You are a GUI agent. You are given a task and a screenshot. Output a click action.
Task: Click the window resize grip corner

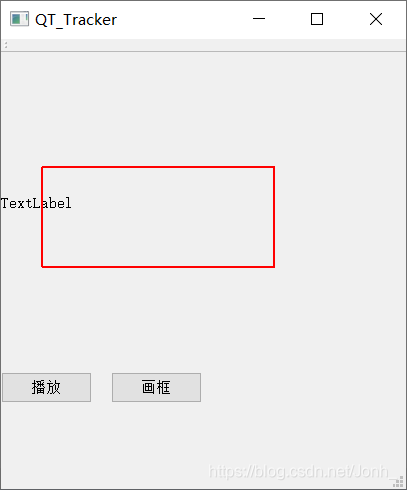[398, 482]
